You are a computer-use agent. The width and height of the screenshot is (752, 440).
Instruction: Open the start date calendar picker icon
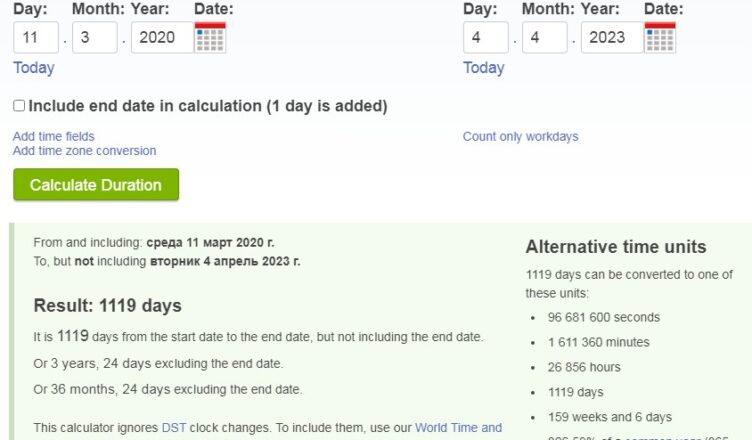coord(210,37)
